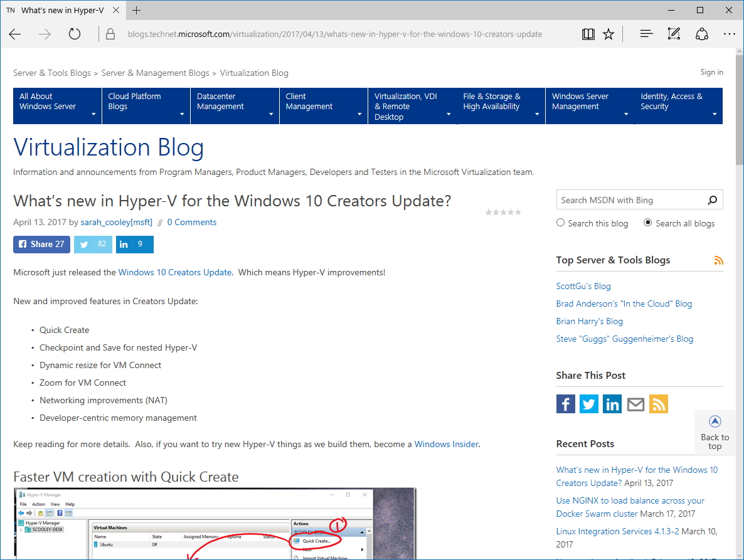Expand the All About Windows Server menu

click(x=57, y=105)
